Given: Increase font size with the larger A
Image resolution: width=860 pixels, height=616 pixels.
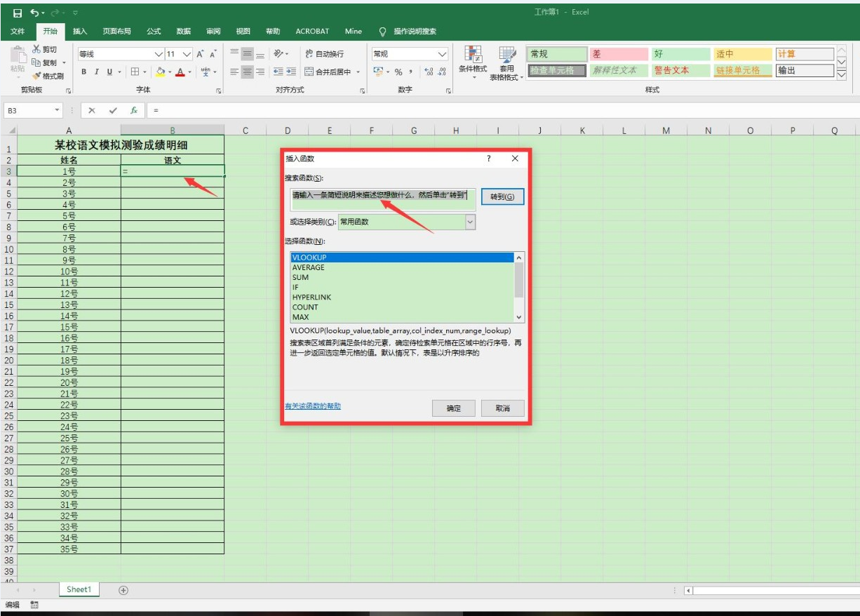Looking at the screenshot, I should [x=200, y=54].
